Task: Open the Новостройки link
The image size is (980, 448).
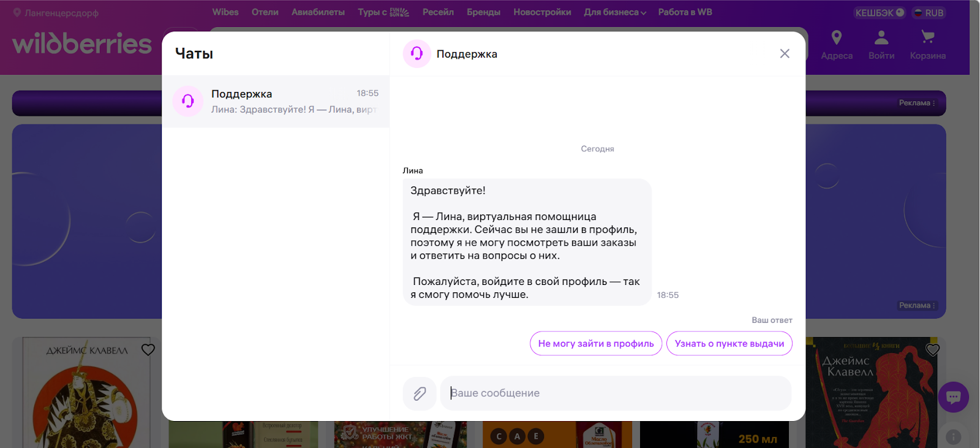Action: pos(542,12)
